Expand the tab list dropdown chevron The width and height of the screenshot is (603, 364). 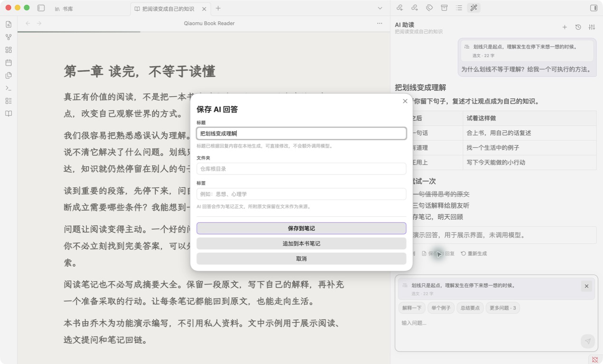(x=380, y=8)
